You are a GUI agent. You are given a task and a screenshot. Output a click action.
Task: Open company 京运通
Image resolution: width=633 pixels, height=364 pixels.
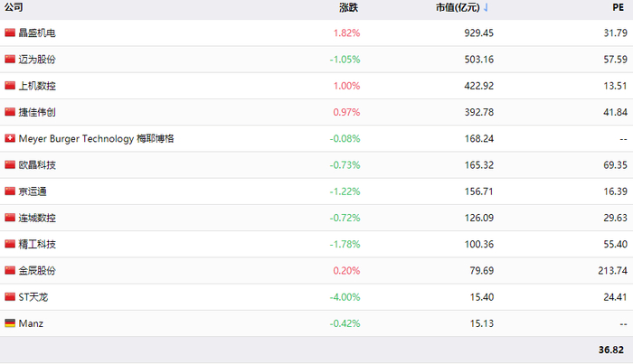tap(33, 191)
